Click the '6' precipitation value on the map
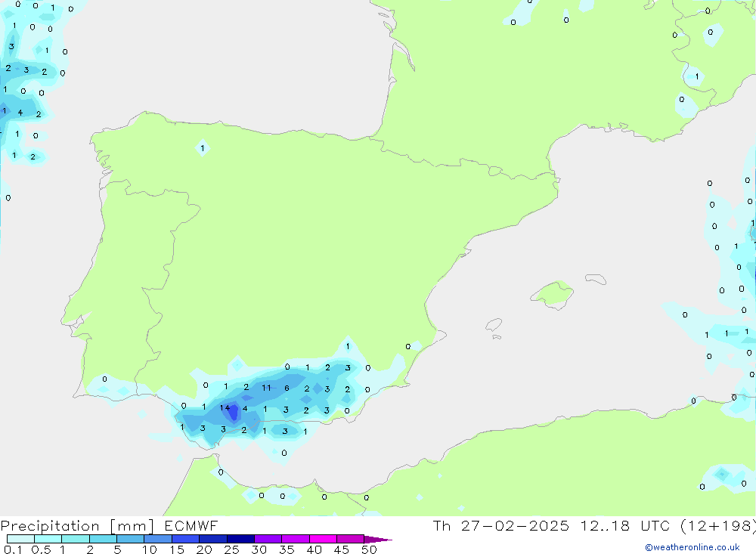The width and height of the screenshot is (756, 554). [x=287, y=388]
